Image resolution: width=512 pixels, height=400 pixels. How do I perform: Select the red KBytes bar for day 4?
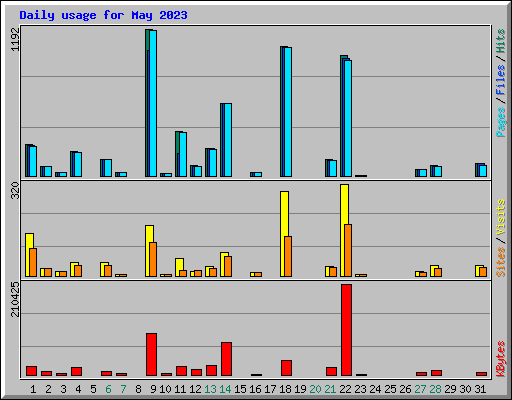(x=76, y=372)
